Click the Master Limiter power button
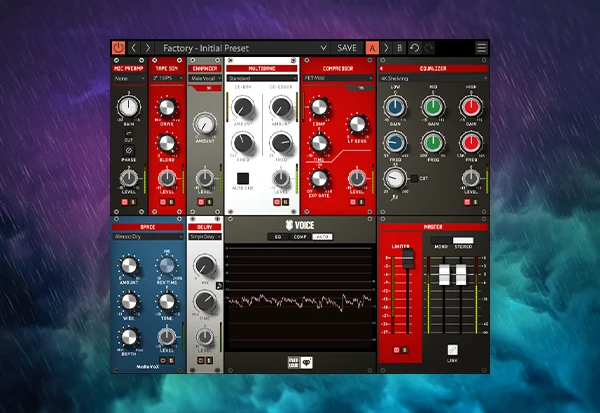Image resolution: width=600 pixels, height=413 pixels. coord(396,350)
